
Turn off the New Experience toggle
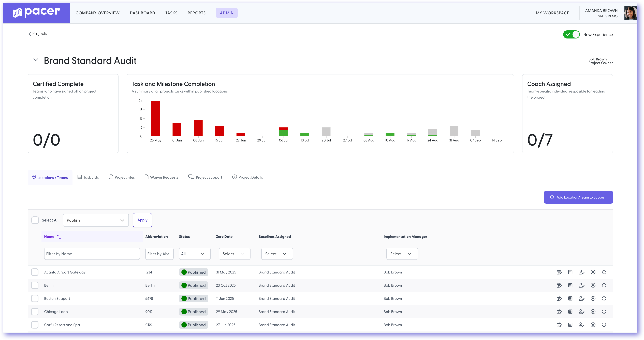(571, 35)
